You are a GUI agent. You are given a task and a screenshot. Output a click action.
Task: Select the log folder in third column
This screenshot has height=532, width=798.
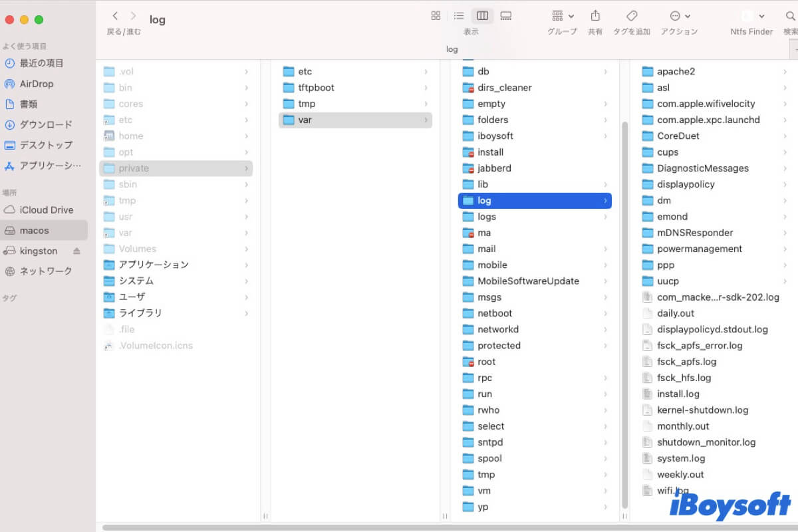[535, 200]
